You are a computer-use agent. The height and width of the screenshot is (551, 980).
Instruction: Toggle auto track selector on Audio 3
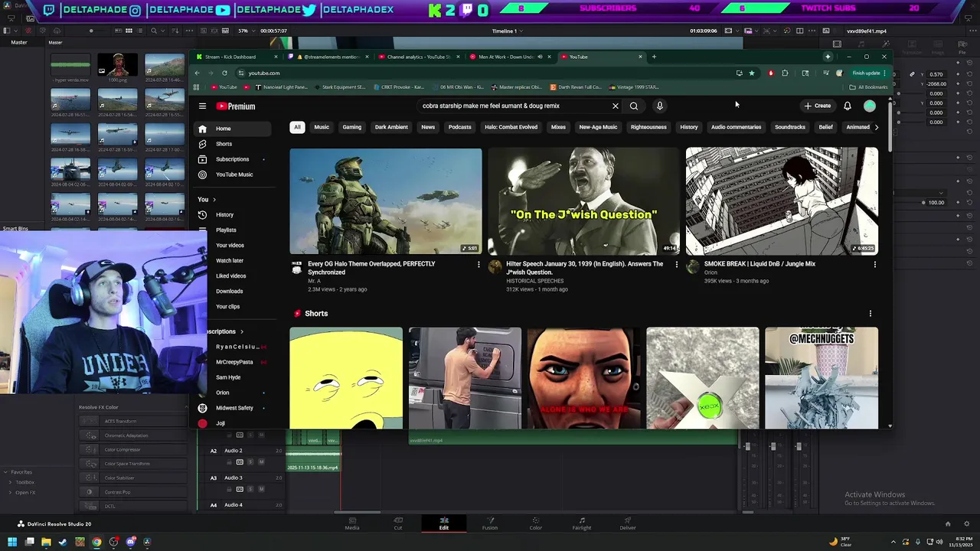point(240,489)
